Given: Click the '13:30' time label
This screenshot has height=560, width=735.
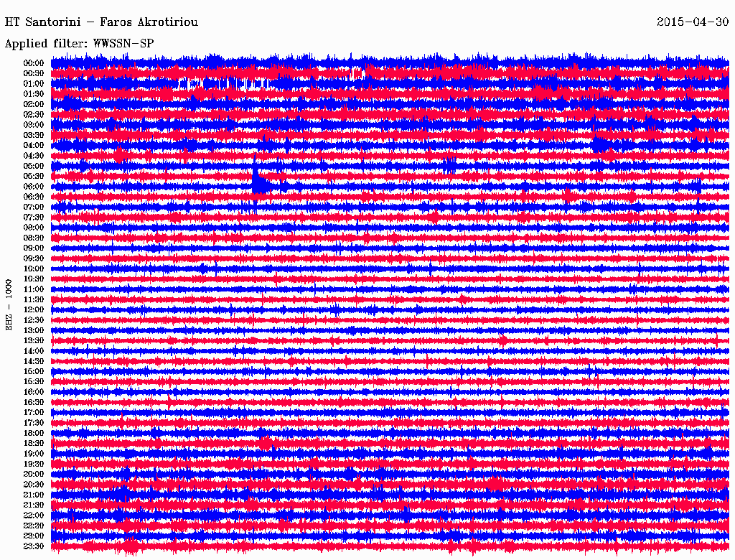Looking at the screenshot, I should (x=34, y=340).
